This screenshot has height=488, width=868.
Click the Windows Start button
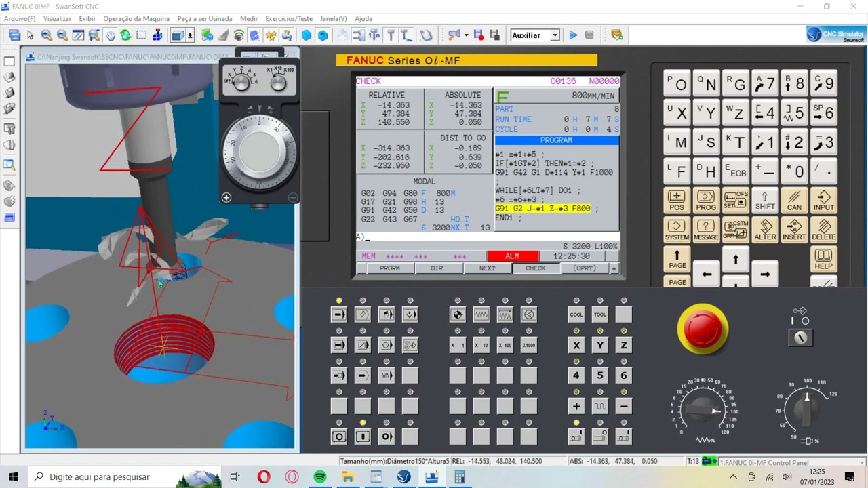point(14,477)
